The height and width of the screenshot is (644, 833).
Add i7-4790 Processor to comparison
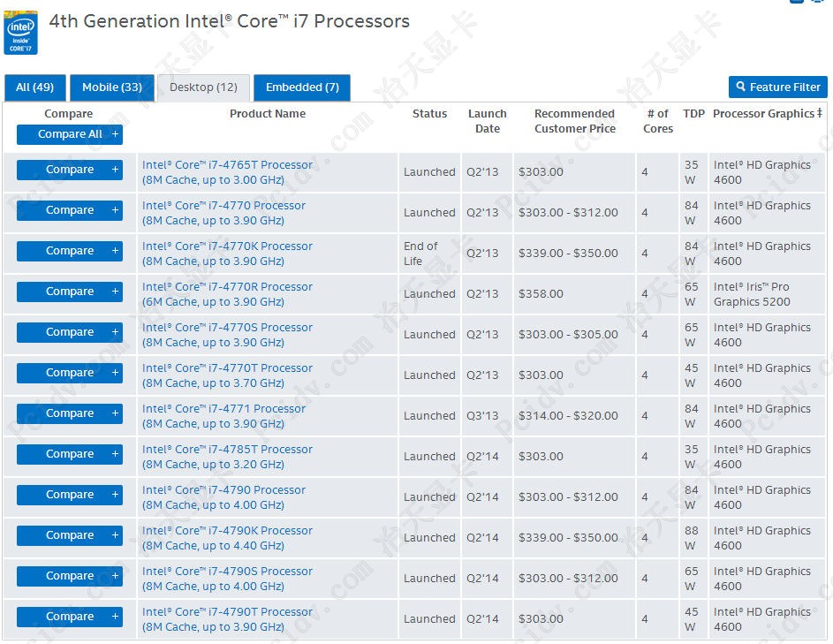[x=70, y=495]
